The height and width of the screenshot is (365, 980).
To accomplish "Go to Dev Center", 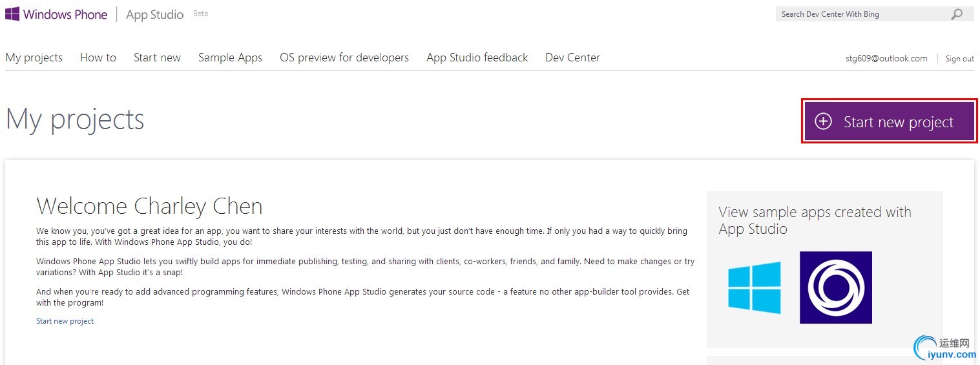I will [x=572, y=57].
